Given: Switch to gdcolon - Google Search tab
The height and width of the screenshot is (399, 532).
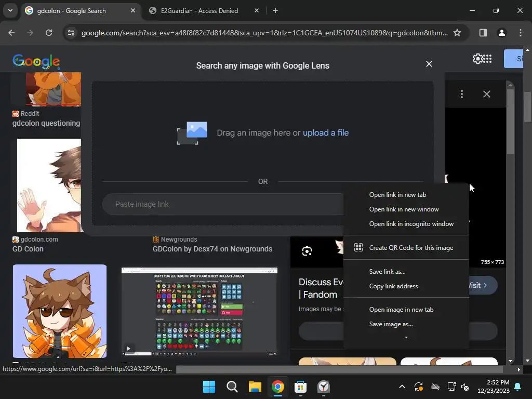Looking at the screenshot, I should [72, 11].
